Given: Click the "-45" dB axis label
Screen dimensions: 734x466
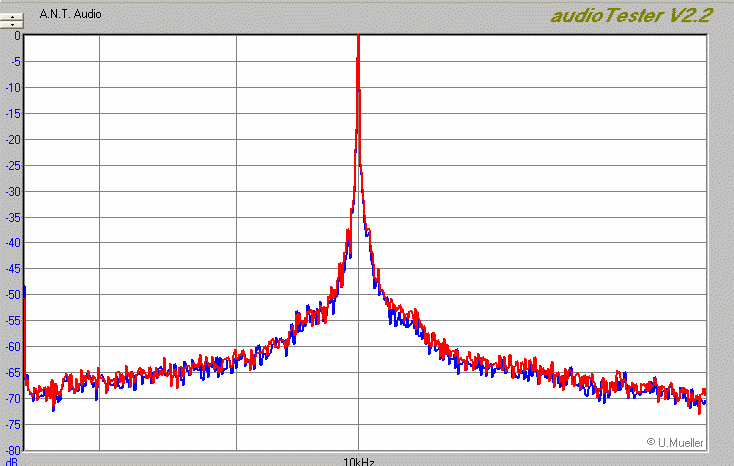Looking at the screenshot, I should click(13, 269).
